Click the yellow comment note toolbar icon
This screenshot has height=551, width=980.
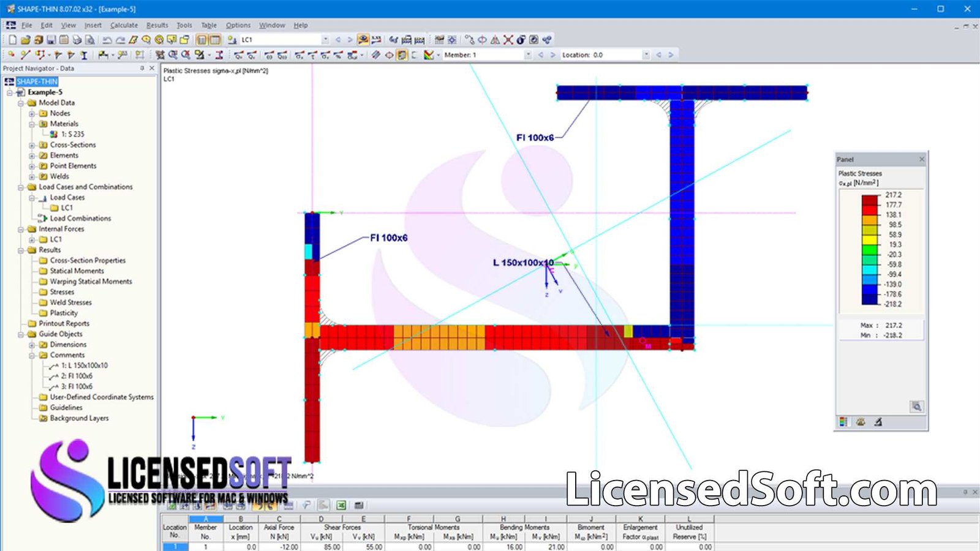(x=171, y=40)
